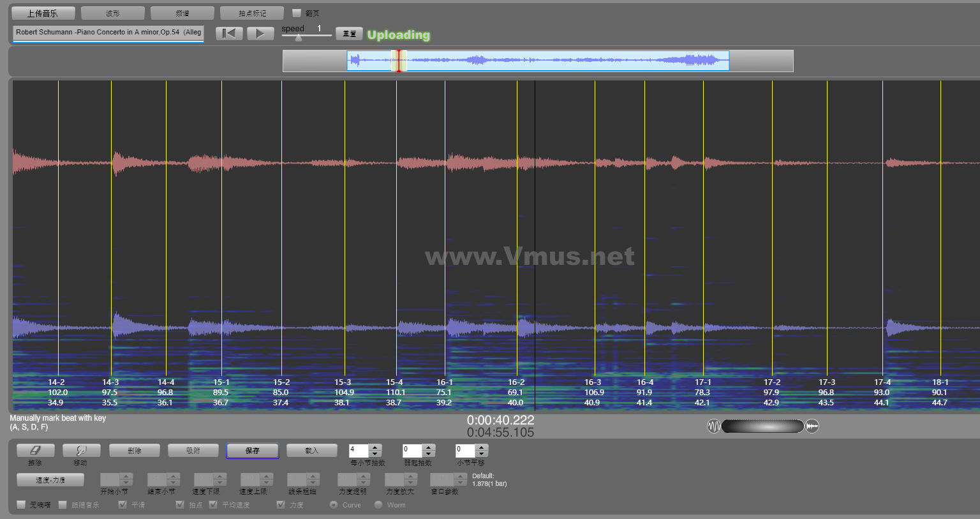This screenshot has width=980, height=519.
Task: Click the 速度-力度 tempo-dynamics button
Action: (x=50, y=480)
